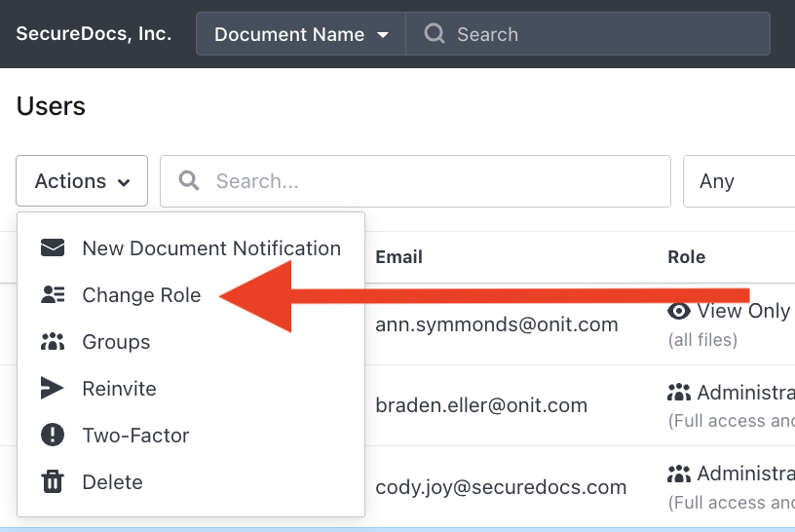Click the group icon in braden.eller's role
Image resolution: width=795 pixels, height=532 pixels.
[x=679, y=392]
